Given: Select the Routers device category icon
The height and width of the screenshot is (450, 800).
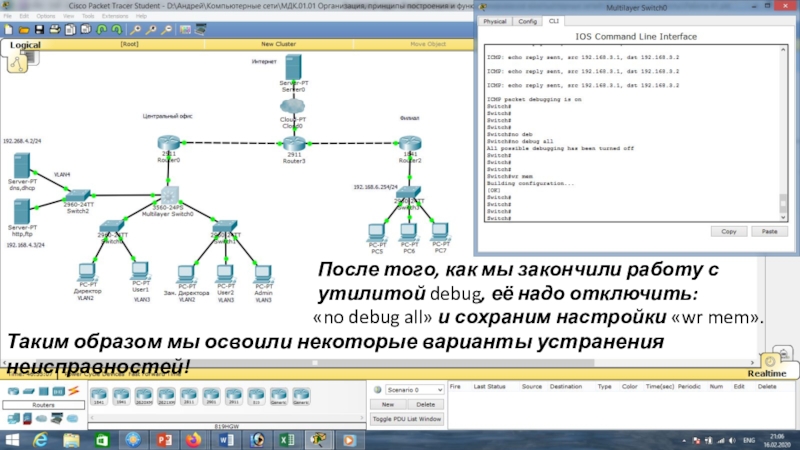Looking at the screenshot, I should pos(13,391).
